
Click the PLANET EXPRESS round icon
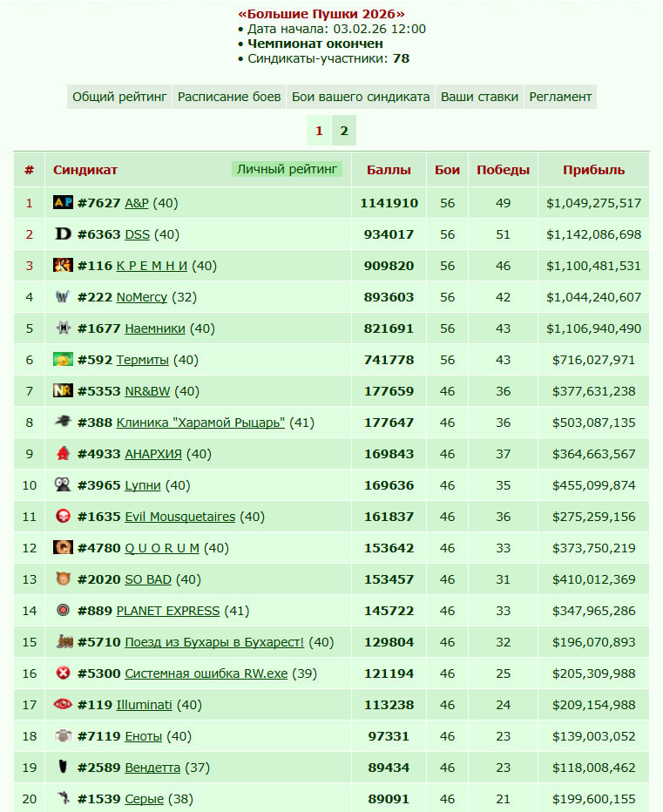point(63,610)
